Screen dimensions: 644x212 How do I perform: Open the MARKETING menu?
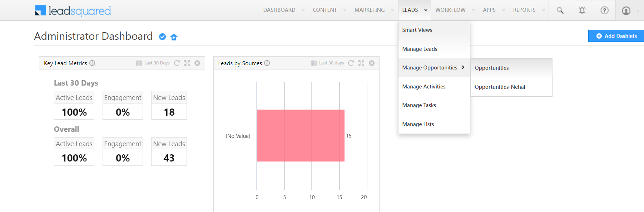pyautogui.click(x=370, y=10)
